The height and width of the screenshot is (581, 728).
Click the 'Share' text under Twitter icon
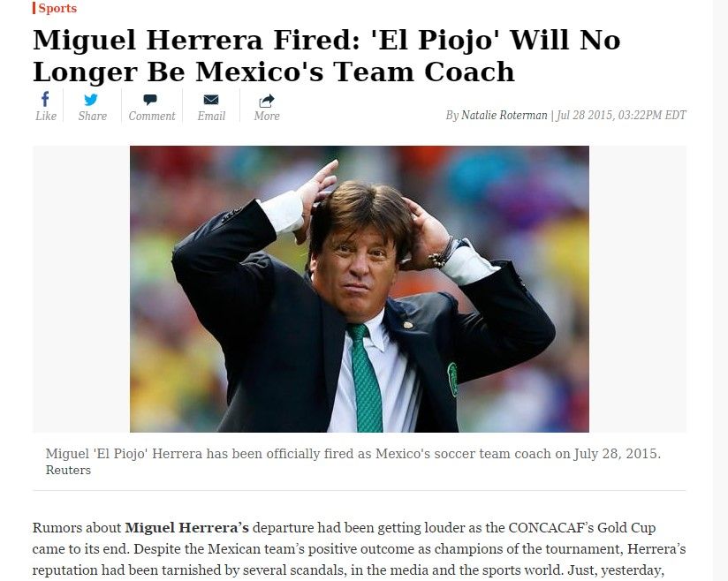(x=93, y=116)
